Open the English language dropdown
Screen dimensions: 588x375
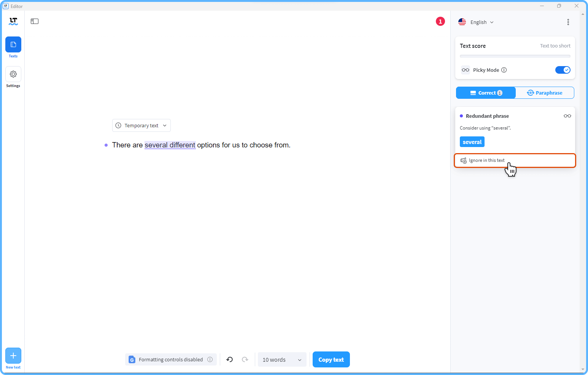click(x=476, y=22)
